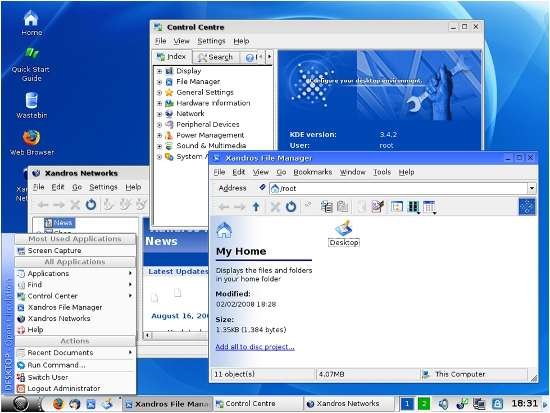Open the Find submenu in launch menu
Image resolution: width=550 pixels, height=413 pixels.
[x=75, y=285]
